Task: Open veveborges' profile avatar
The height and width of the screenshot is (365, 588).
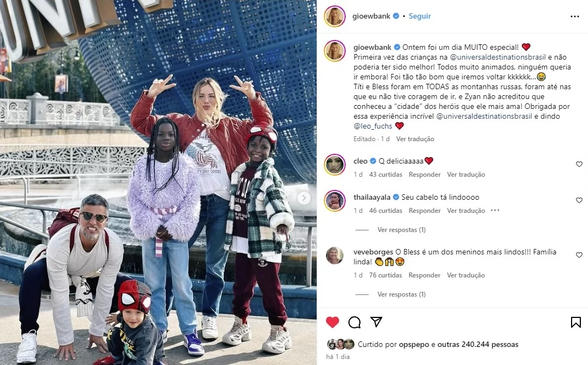Action: click(x=335, y=256)
